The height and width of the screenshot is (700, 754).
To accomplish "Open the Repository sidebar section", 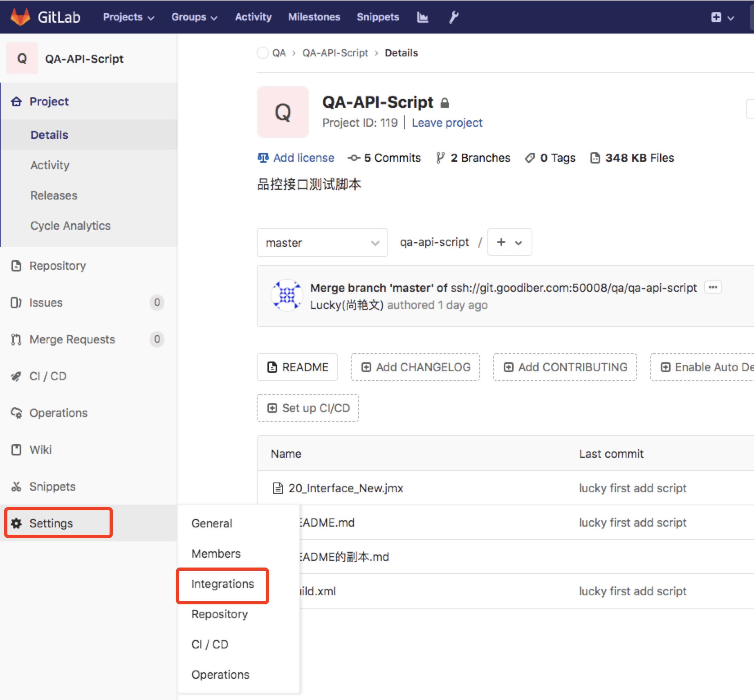I will tap(57, 265).
